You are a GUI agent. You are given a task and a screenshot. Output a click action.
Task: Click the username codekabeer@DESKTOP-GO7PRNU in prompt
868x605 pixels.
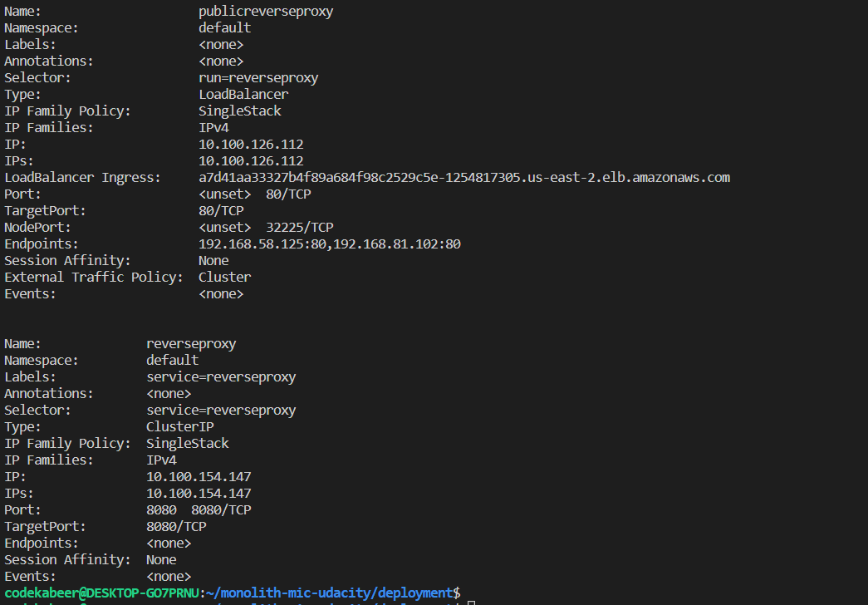[98, 593]
